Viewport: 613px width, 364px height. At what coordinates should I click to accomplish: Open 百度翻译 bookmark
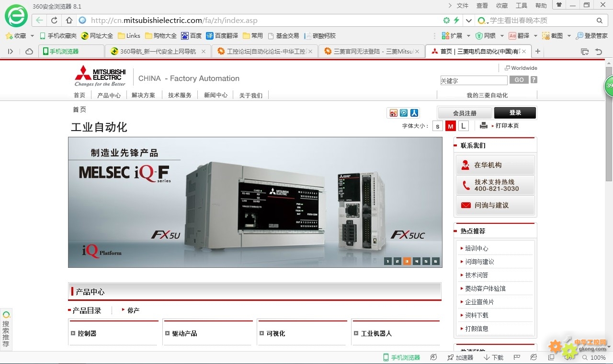click(x=222, y=36)
